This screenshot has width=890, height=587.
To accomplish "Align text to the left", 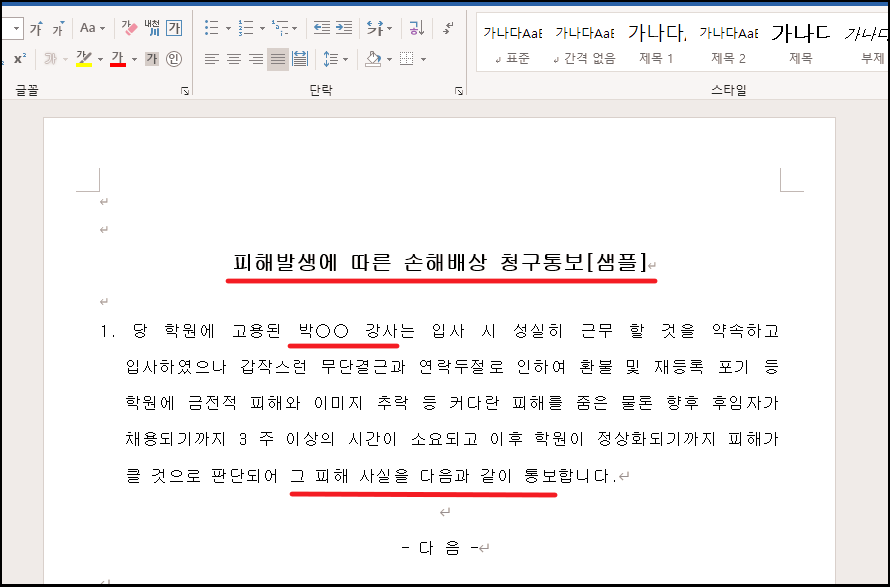I will [212, 58].
